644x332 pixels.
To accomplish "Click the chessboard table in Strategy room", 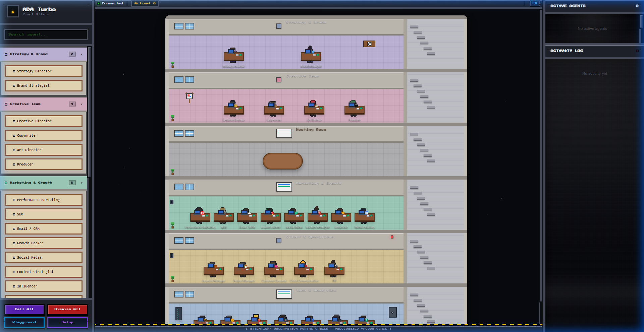I will [x=369, y=44].
